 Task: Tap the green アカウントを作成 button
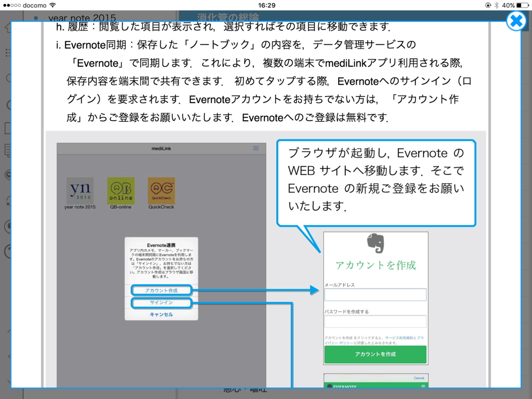click(x=375, y=354)
